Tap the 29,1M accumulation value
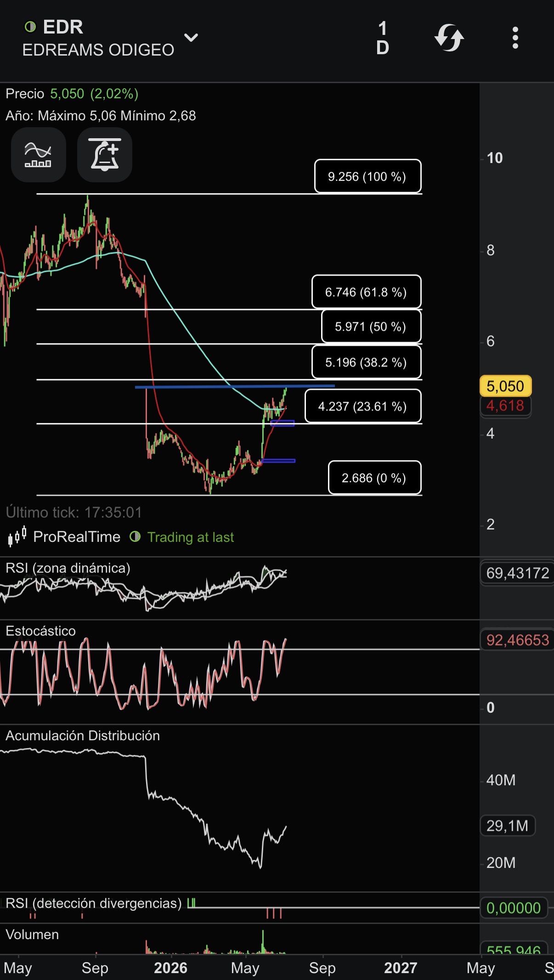554x980 pixels. tap(508, 826)
